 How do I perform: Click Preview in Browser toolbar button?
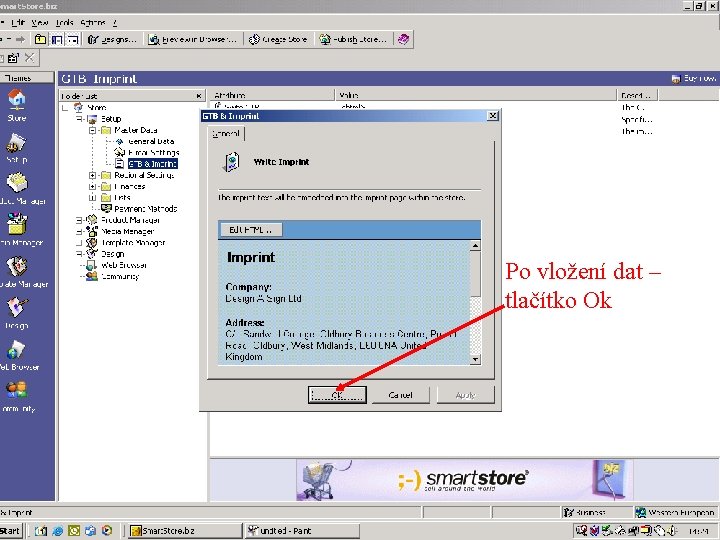(193, 39)
